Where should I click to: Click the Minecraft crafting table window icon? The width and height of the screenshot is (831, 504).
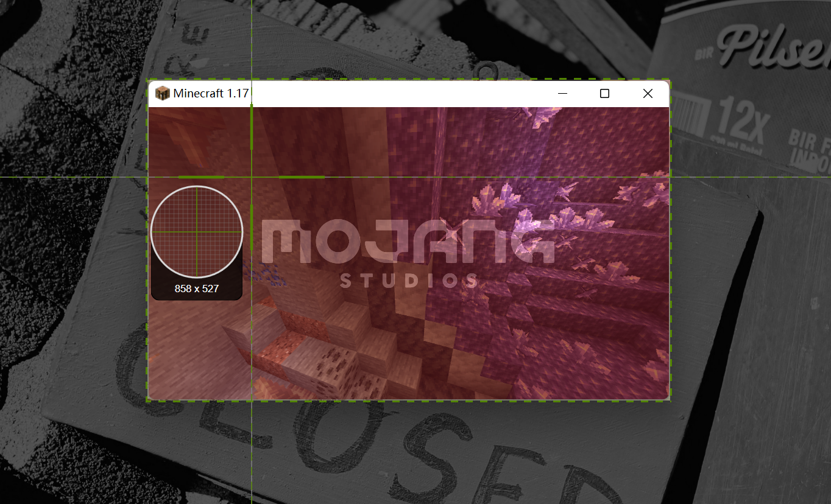pyautogui.click(x=162, y=93)
